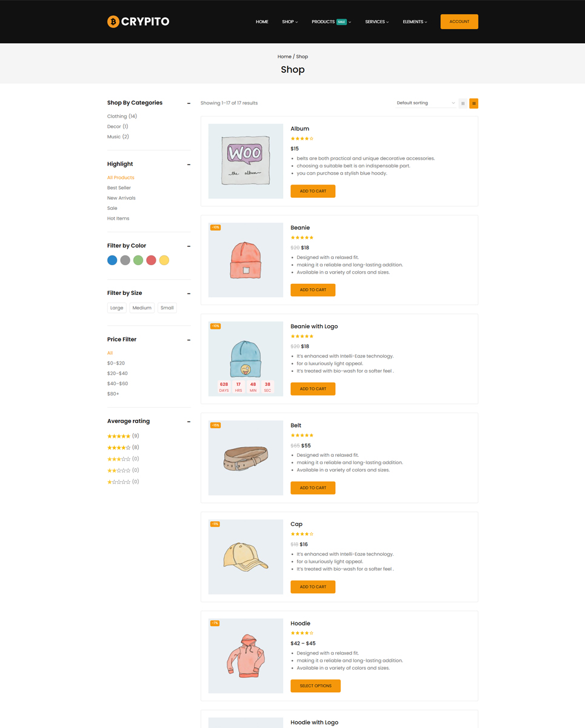Select the Large size filter
The image size is (585, 728).
click(117, 308)
